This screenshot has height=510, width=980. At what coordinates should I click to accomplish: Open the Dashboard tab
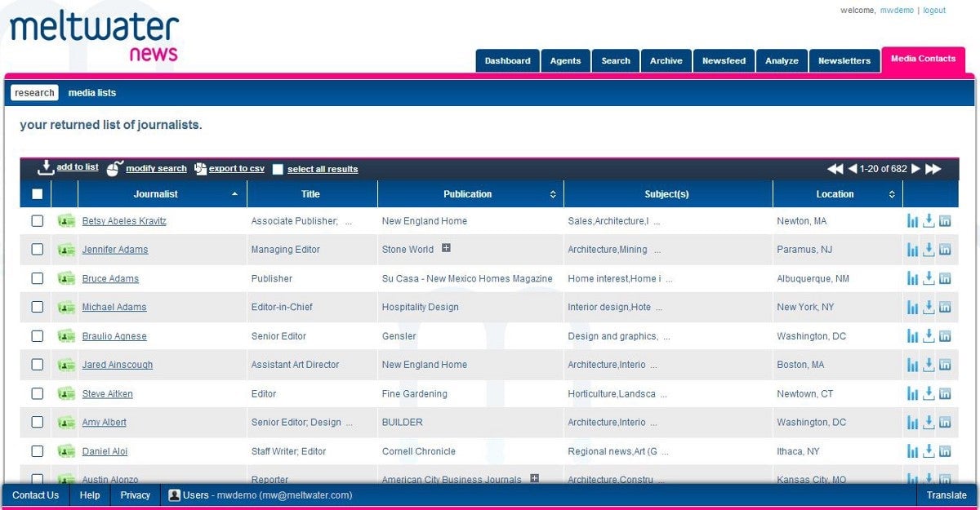(x=507, y=60)
